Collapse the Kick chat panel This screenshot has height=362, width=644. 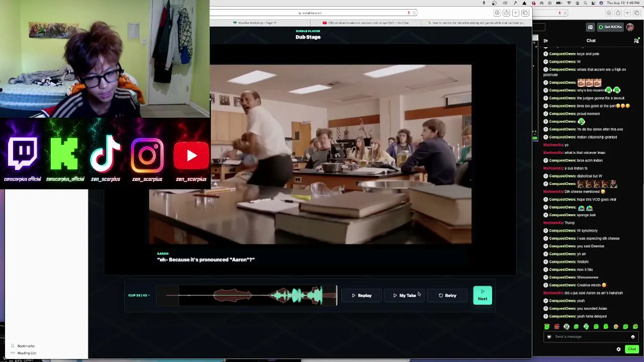[546, 41]
